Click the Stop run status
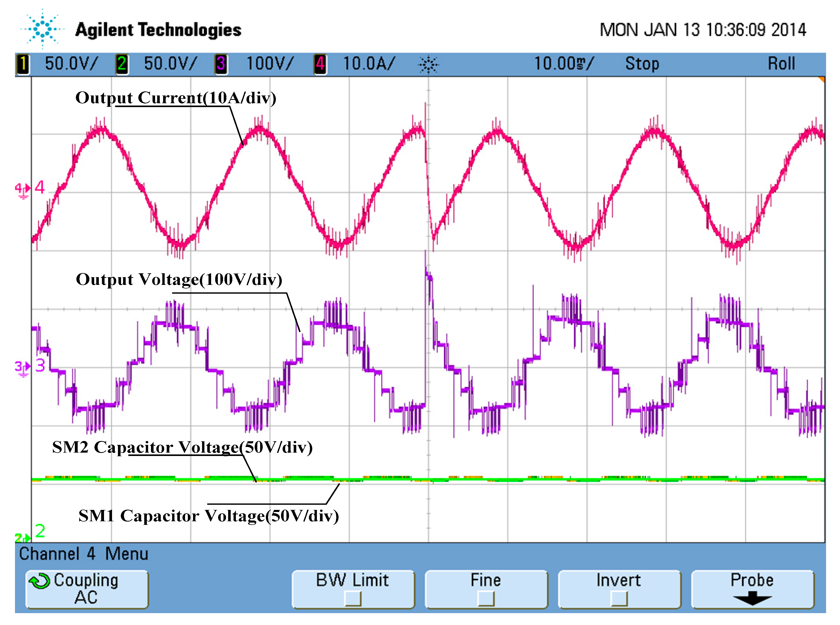This screenshot has height=625, width=840. [x=642, y=64]
